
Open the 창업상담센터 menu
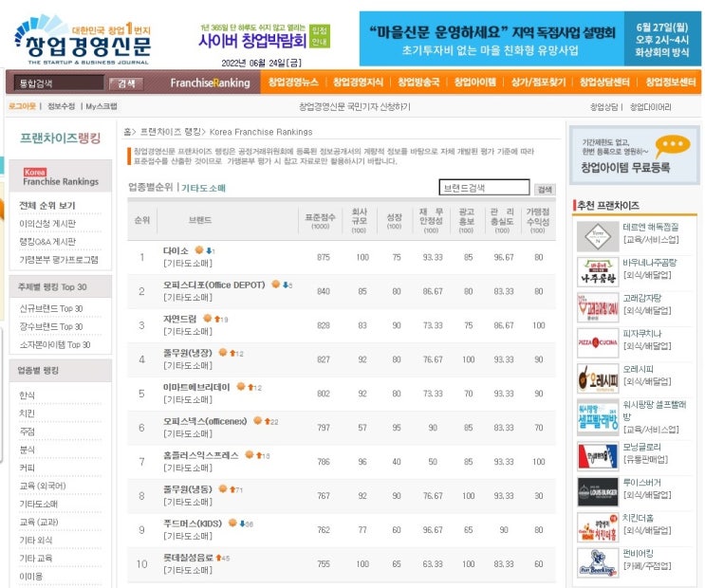coord(604,83)
